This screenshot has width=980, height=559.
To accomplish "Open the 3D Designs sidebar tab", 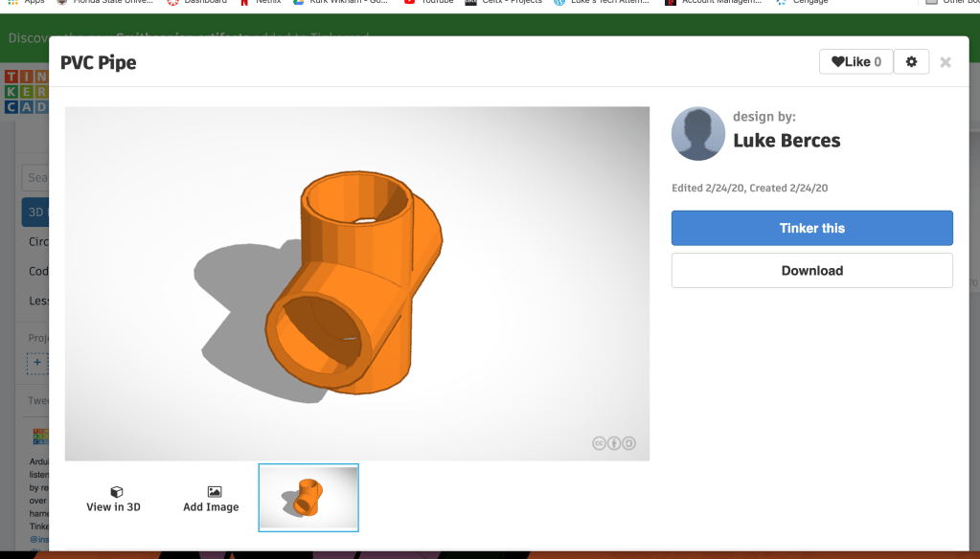I will point(34,212).
